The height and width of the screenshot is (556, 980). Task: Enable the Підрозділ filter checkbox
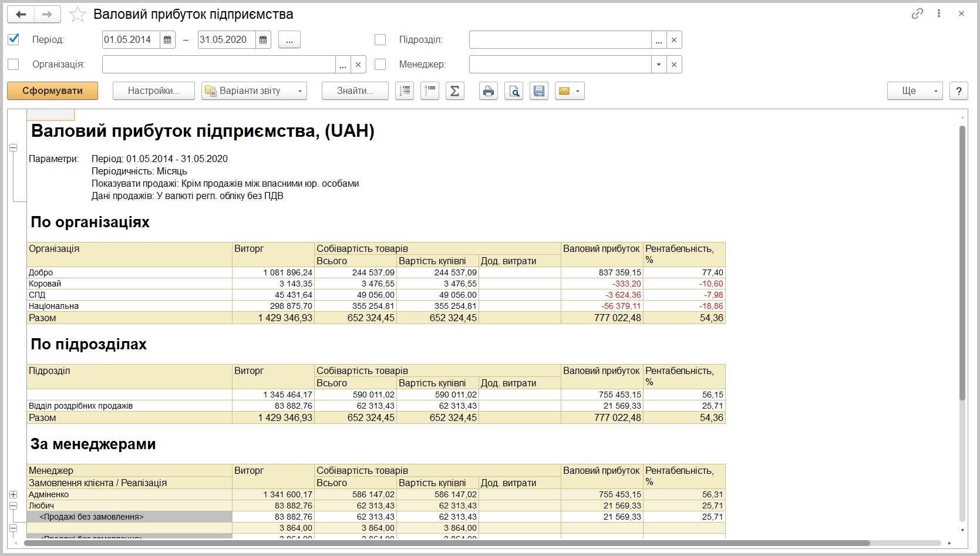(x=380, y=39)
